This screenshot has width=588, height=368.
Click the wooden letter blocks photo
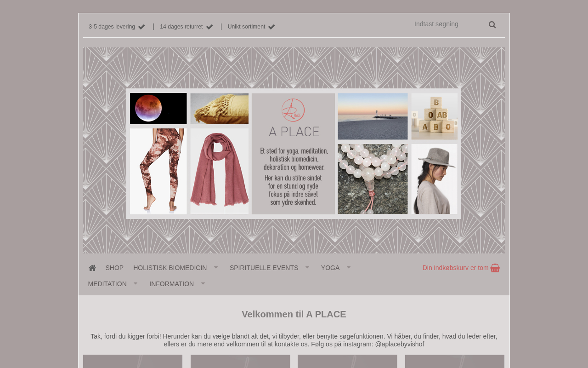point(435,116)
